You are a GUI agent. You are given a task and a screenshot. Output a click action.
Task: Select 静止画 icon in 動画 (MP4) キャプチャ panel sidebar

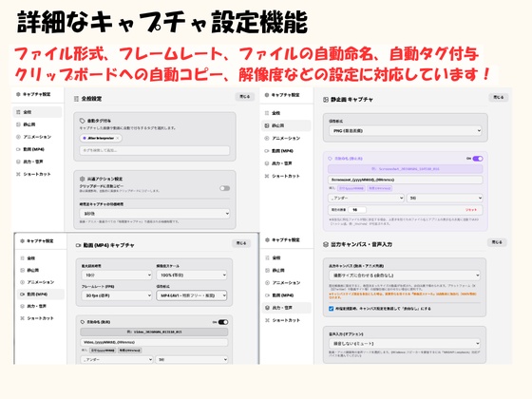pyautogui.click(x=23, y=270)
